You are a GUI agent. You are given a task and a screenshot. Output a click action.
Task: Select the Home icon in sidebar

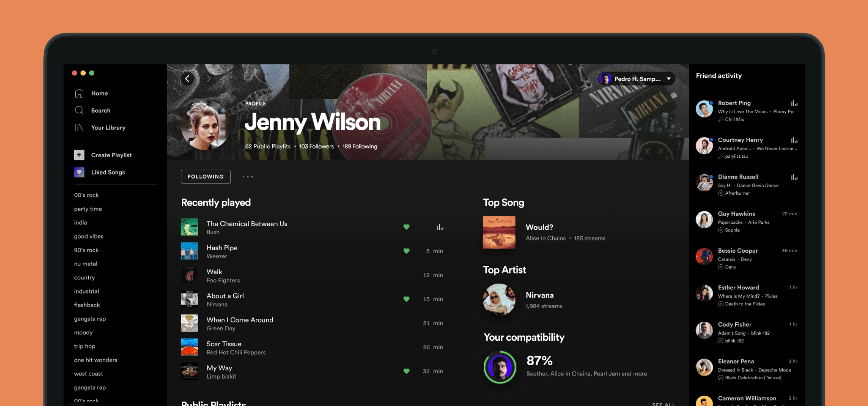coord(79,93)
